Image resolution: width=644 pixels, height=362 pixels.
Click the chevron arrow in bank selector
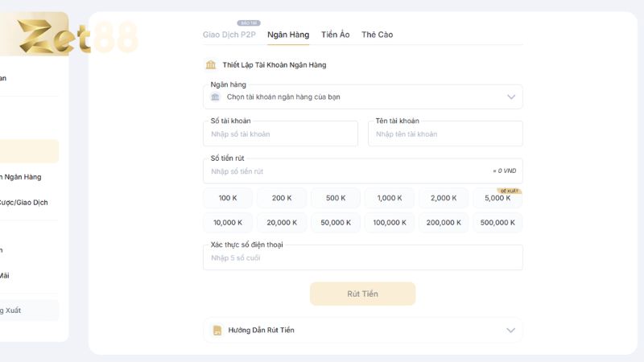(511, 97)
